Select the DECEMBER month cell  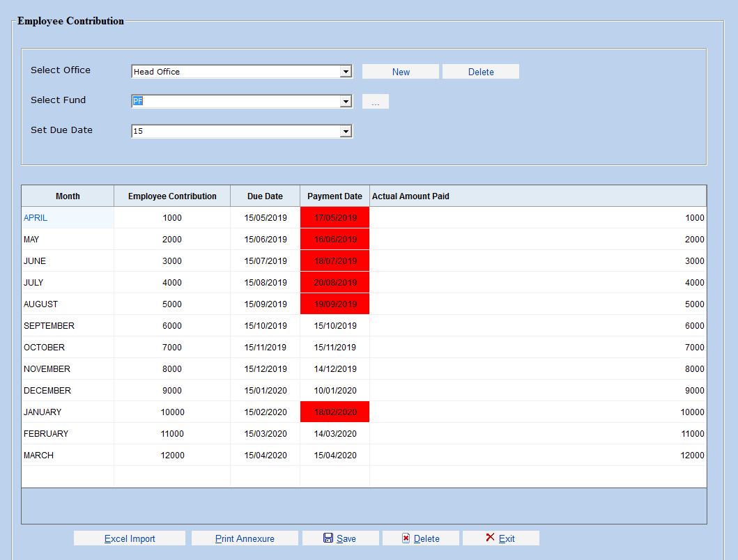(68, 391)
